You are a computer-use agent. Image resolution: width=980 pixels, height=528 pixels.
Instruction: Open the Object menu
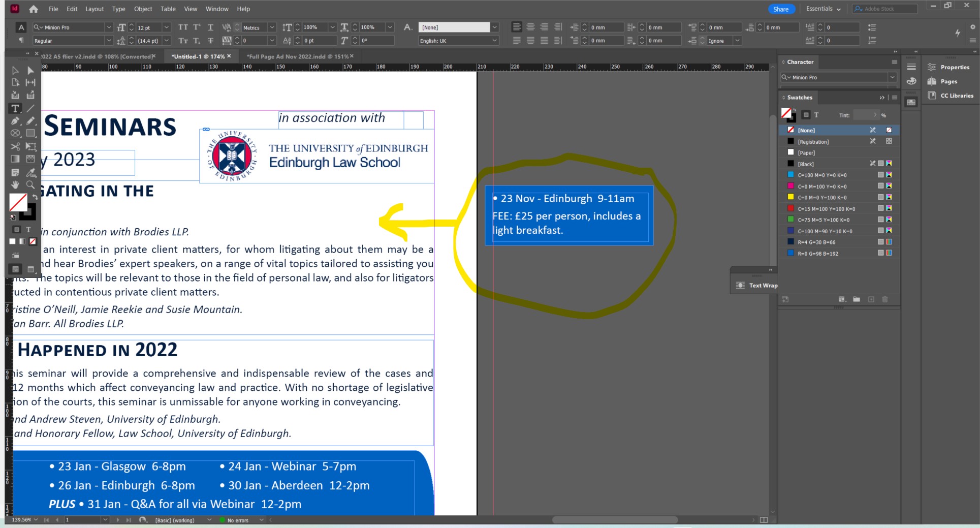pyautogui.click(x=143, y=9)
